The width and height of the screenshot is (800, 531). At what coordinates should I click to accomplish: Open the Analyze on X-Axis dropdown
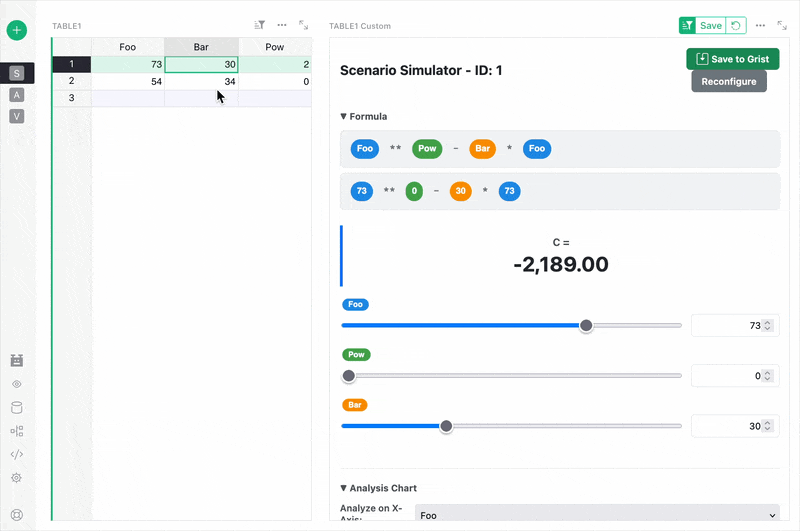click(597, 515)
